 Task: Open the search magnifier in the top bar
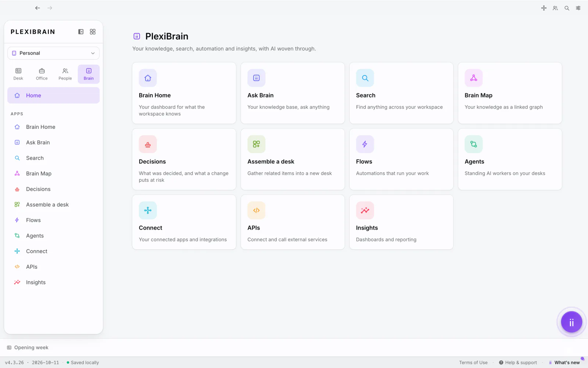pos(567,8)
